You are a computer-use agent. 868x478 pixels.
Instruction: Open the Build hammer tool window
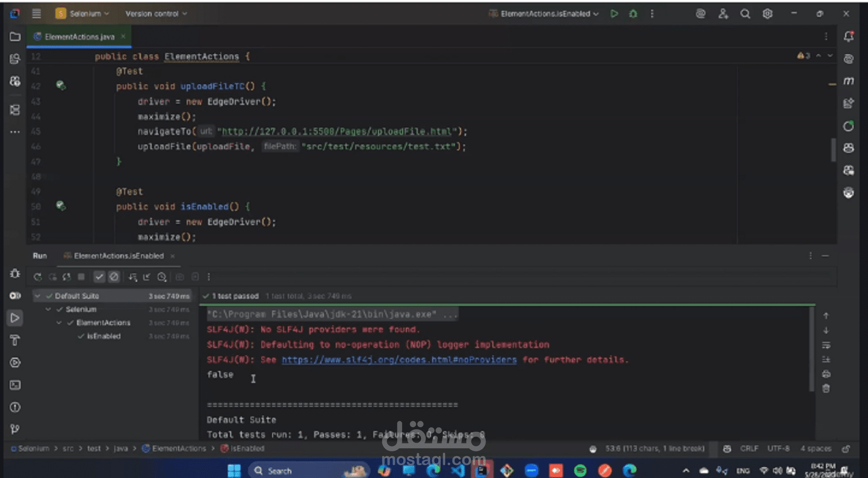click(x=15, y=340)
